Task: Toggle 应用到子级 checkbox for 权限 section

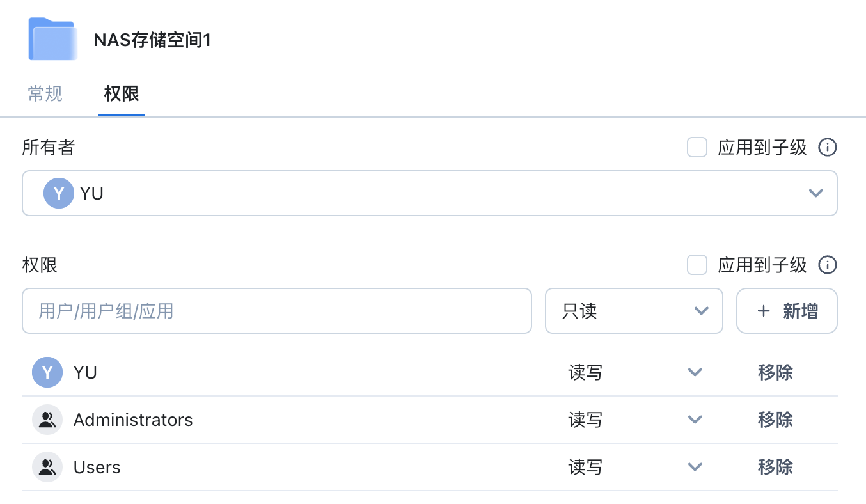Action: (697, 265)
